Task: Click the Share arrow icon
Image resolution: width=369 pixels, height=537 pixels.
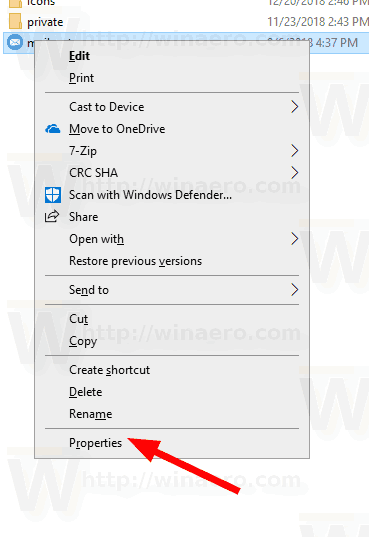Action: coord(52,217)
